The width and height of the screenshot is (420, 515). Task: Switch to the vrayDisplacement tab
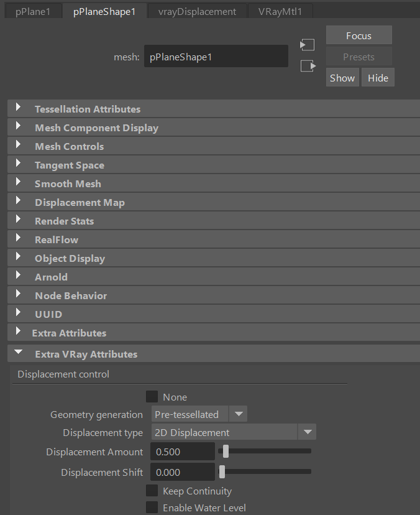tap(196, 11)
